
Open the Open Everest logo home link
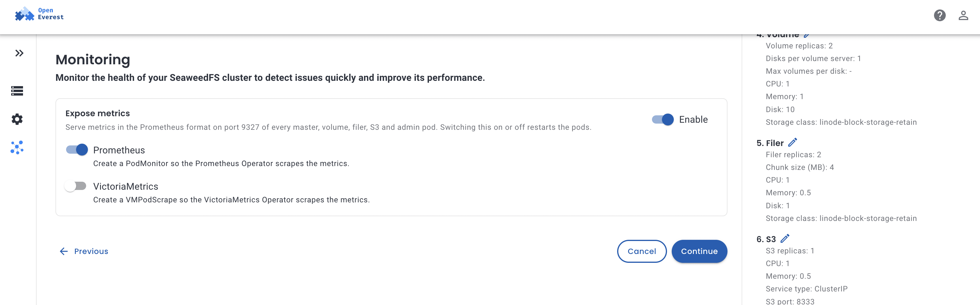(39, 14)
